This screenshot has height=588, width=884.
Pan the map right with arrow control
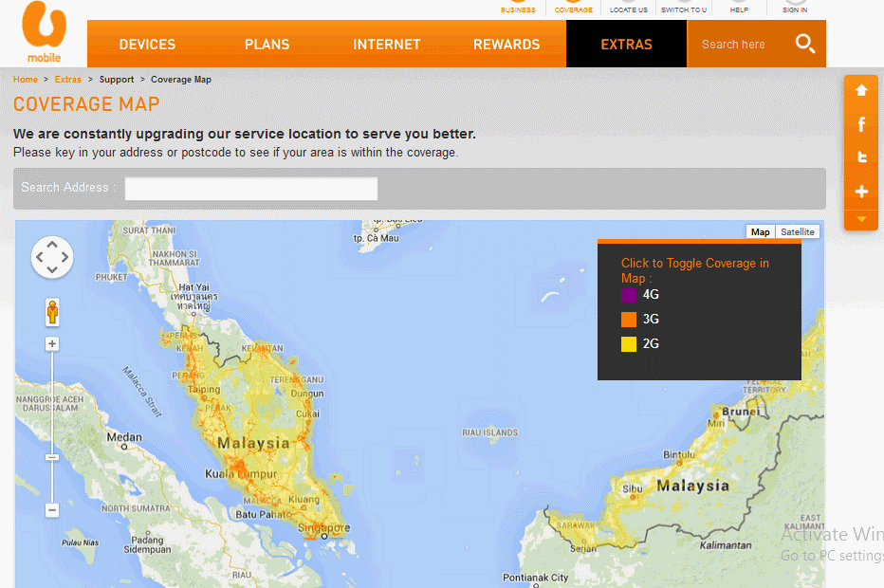(x=64, y=257)
